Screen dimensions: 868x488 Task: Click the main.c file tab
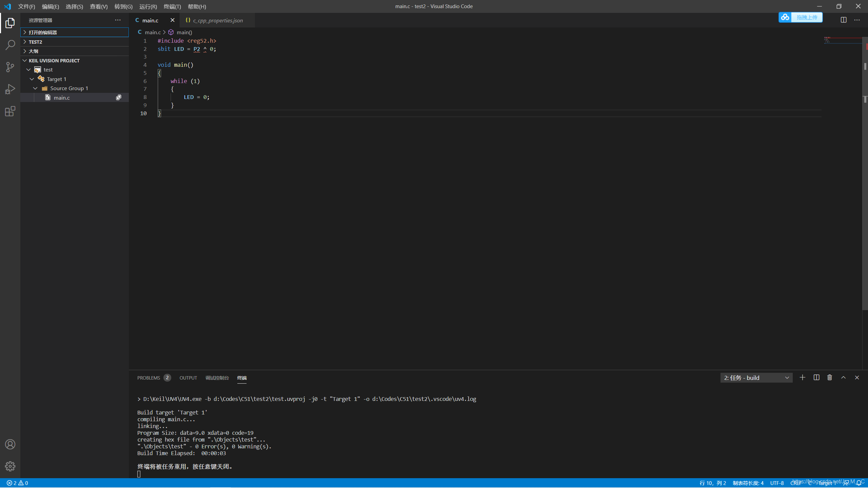tap(150, 20)
